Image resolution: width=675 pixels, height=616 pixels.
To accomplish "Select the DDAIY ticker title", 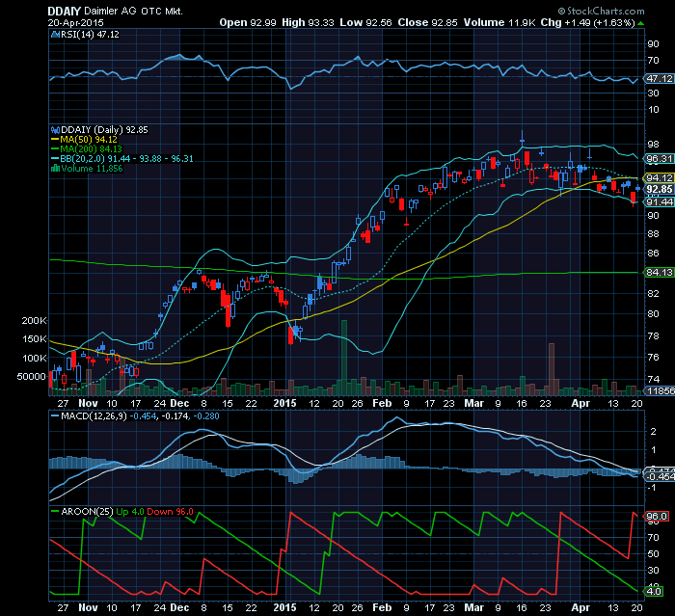I will [x=65, y=12].
